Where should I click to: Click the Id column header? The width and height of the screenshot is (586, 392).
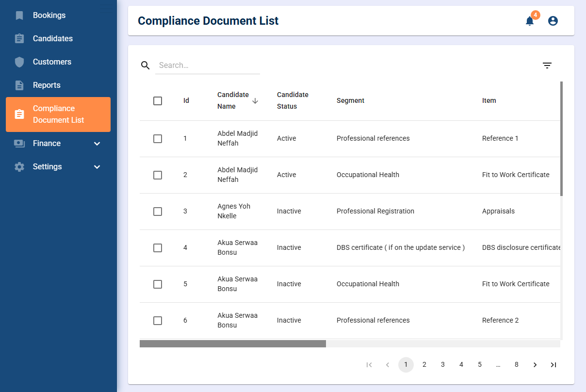[186, 101]
